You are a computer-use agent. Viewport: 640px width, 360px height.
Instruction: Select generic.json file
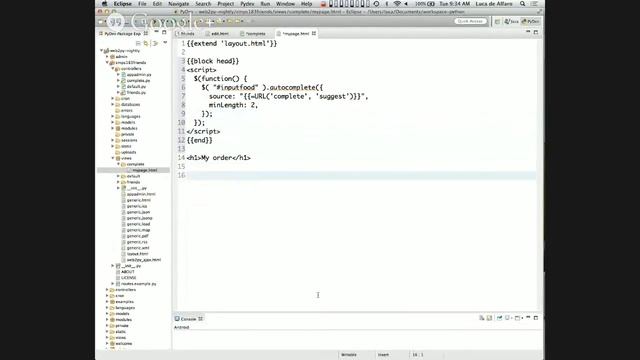(138, 212)
